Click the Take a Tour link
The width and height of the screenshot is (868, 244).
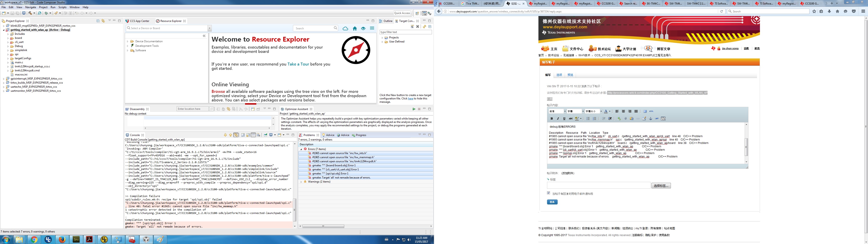[x=298, y=64]
